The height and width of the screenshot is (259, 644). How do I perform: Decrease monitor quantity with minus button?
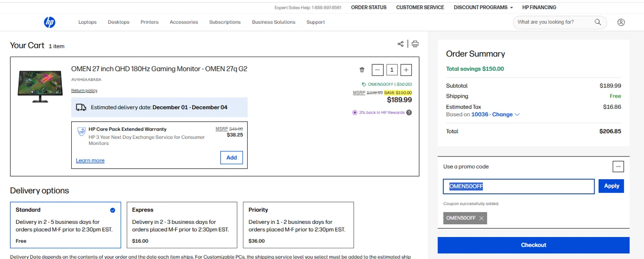(377, 70)
